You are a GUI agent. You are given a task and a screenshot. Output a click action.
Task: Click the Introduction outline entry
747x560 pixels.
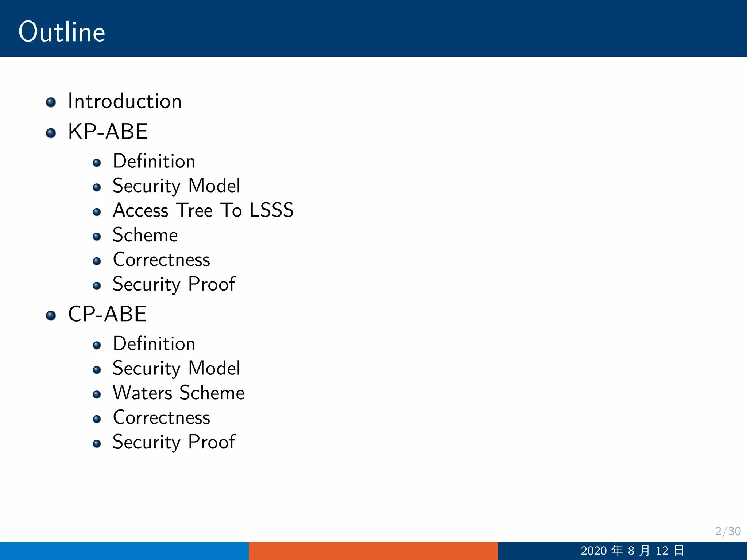pyautogui.click(x=124, y=101)
